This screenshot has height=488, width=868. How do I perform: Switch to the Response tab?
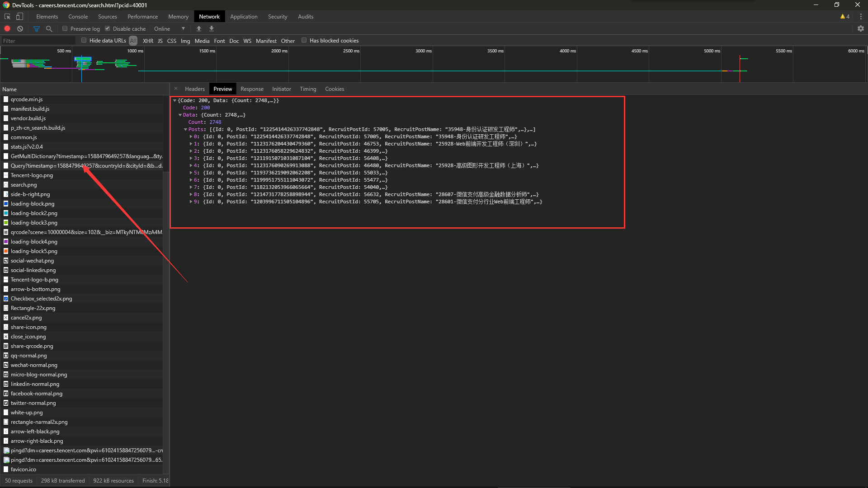(252, 89)
